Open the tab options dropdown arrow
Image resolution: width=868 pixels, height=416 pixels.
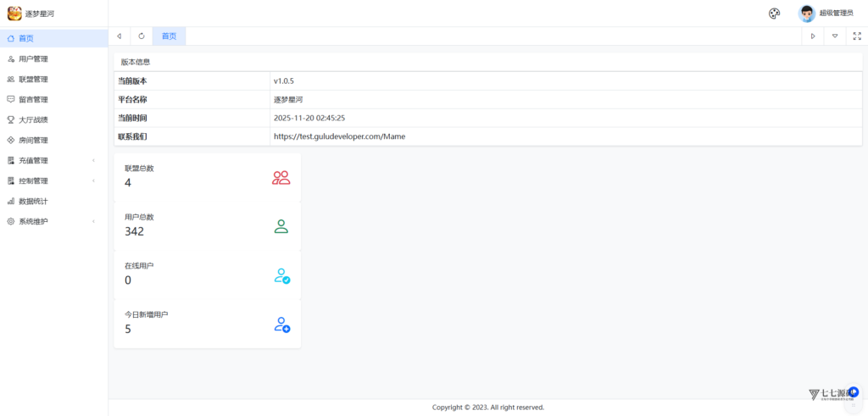coord(834,36)
